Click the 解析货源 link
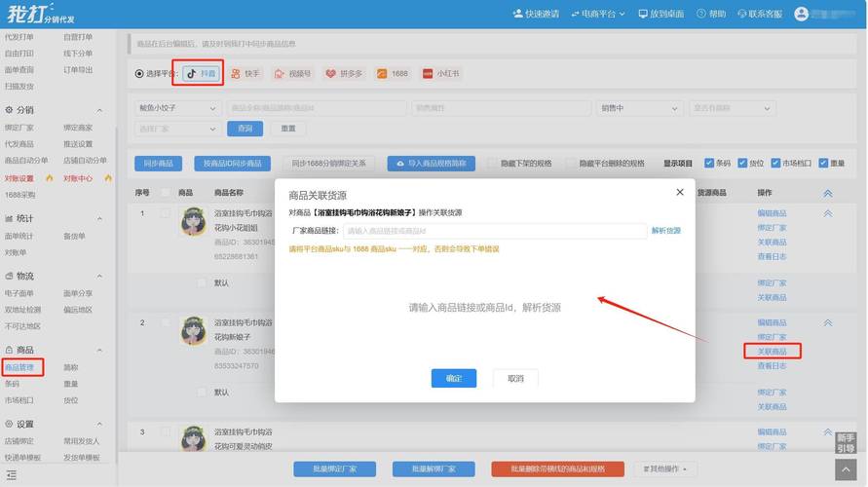Viewport: 868px width, 487px height. [666, 231]
